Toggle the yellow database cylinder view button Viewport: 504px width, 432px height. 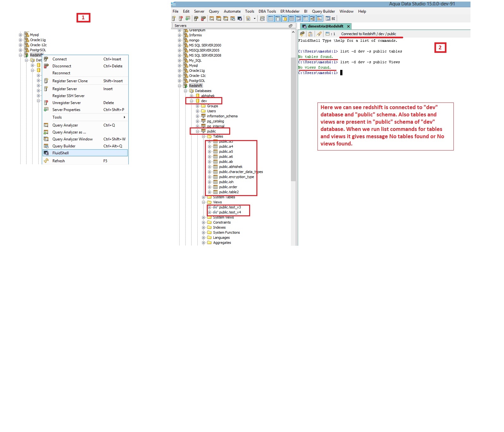pos(285,19)
